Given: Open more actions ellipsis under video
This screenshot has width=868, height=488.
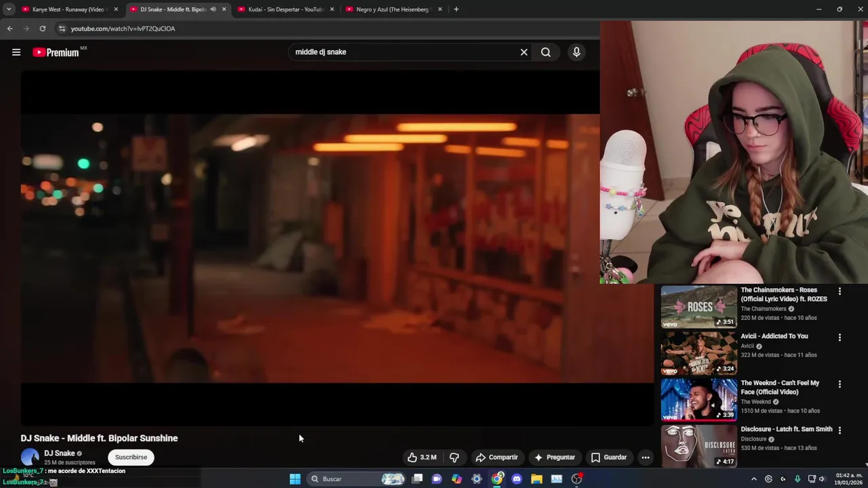Looking at the screenshot, I should click(646, 457).
